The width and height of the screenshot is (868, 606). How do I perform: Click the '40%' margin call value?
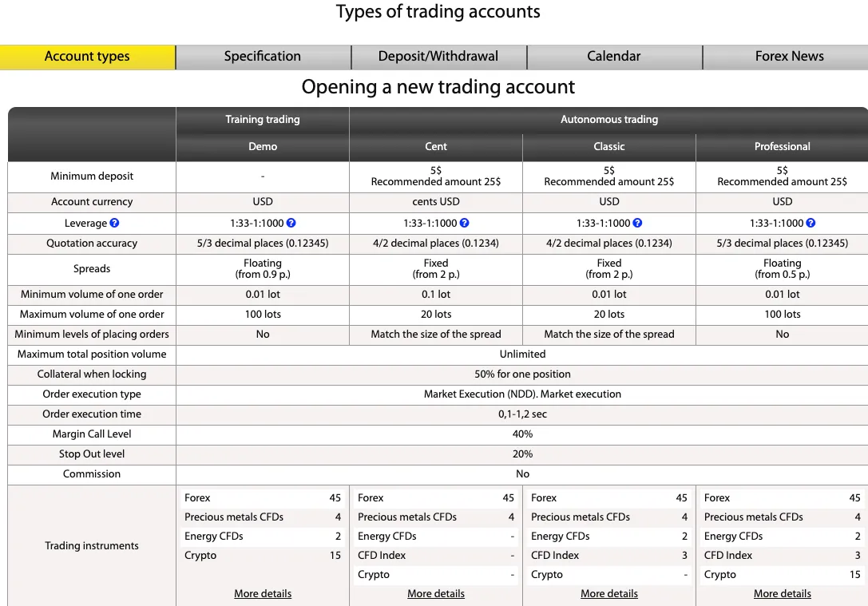(522, 434)
